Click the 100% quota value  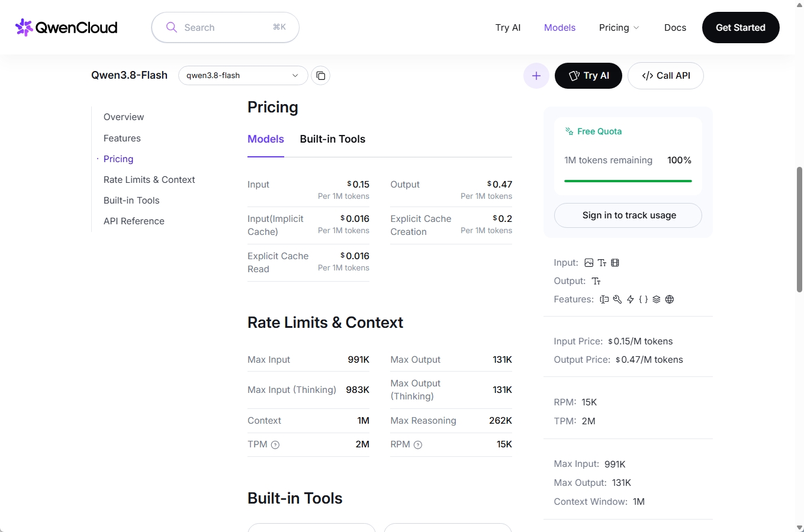point(679,160)
